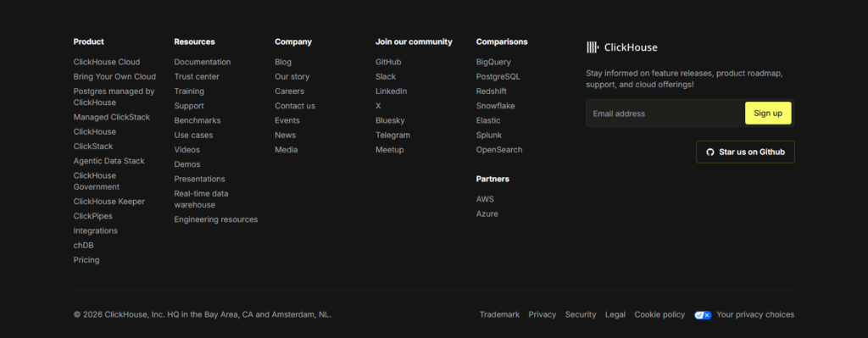Open the Use cases link
The width and height of the screenshot is (868, 338).
pos(194,135)
